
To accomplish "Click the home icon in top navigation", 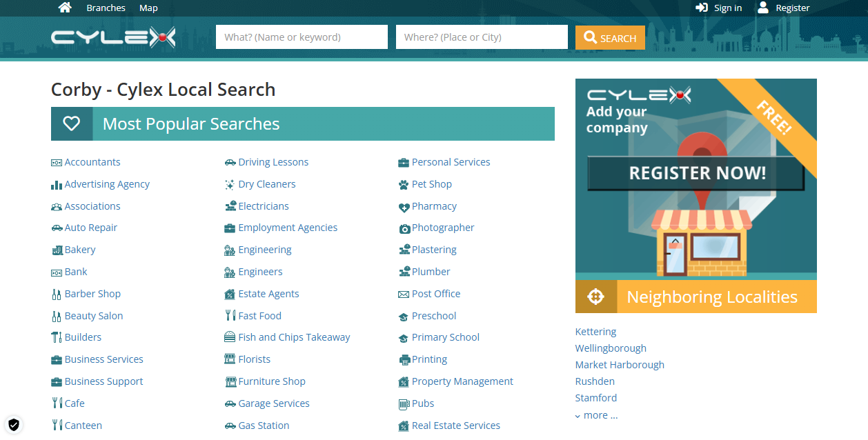I will click(65, 7).
